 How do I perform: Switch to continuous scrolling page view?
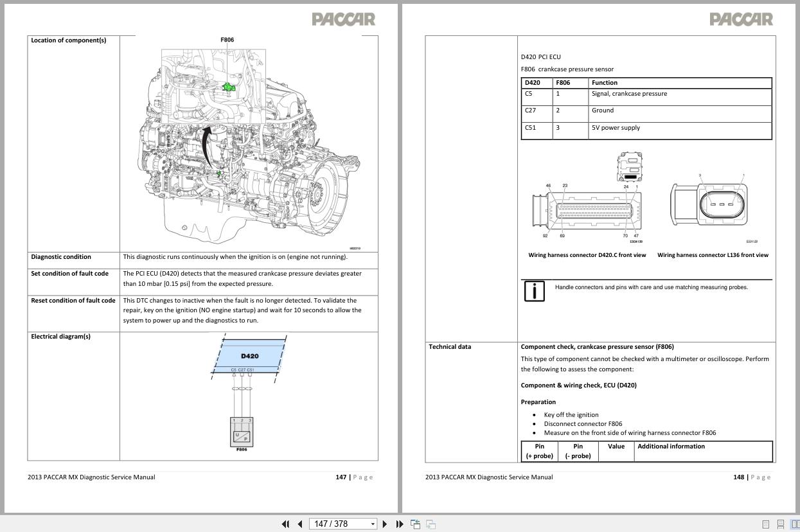click(x=781, y=524)
